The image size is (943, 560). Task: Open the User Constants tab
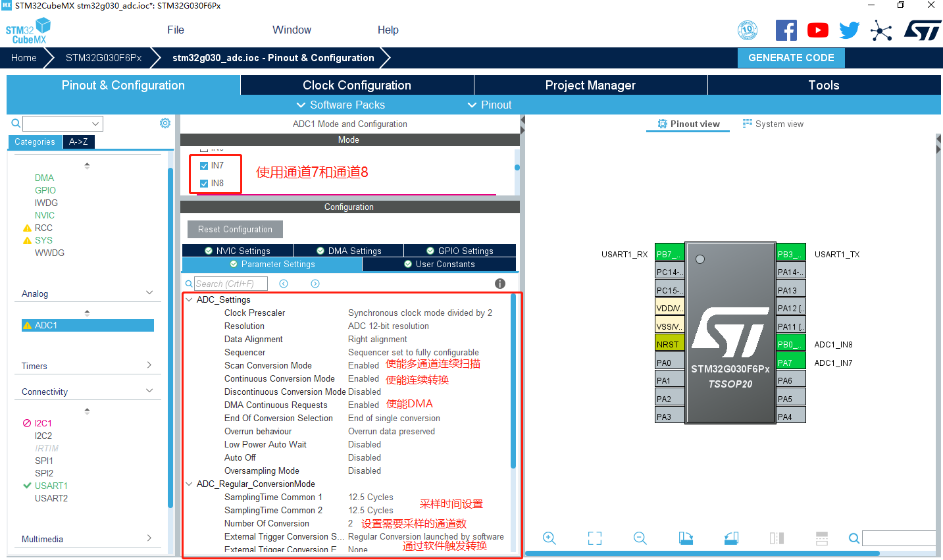(439, 264)
